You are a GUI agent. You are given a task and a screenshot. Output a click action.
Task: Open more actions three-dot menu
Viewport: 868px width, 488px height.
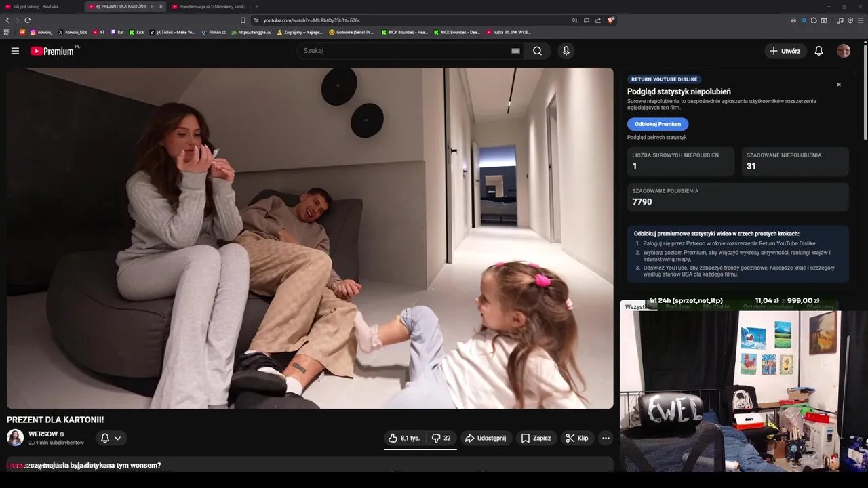[606, 438]
